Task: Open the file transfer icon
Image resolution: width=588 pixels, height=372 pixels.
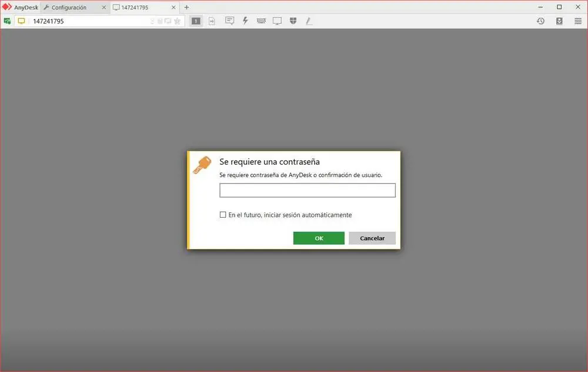Action: [212, 21]
